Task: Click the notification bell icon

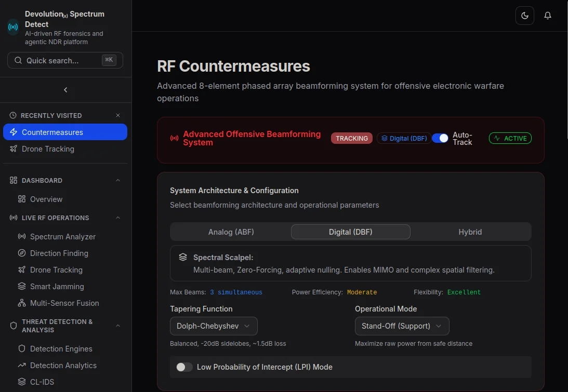Action: [x=547, y=15]
